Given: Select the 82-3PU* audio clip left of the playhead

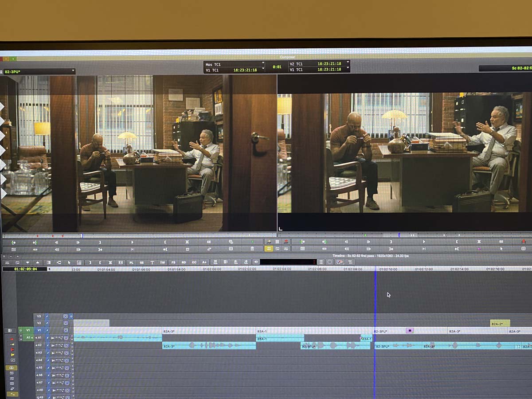Looking at the screenshot, I should point(336,346).
